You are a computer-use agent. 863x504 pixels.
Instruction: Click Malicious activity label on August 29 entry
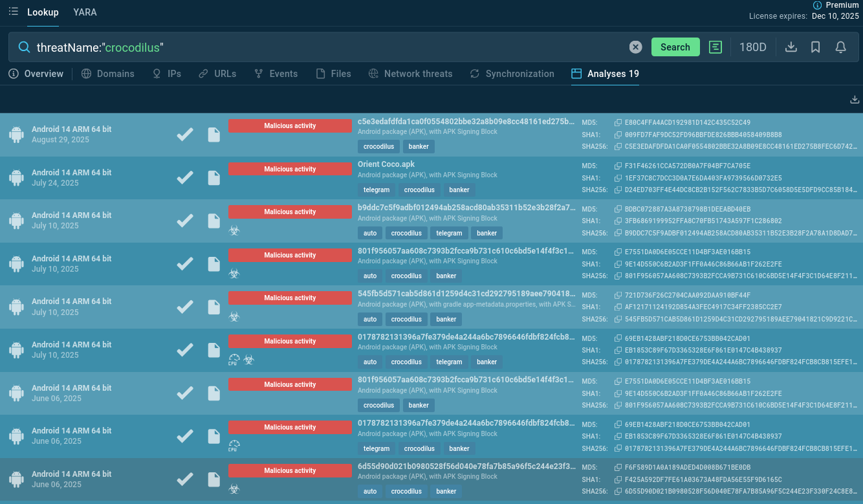coord(290,126)
